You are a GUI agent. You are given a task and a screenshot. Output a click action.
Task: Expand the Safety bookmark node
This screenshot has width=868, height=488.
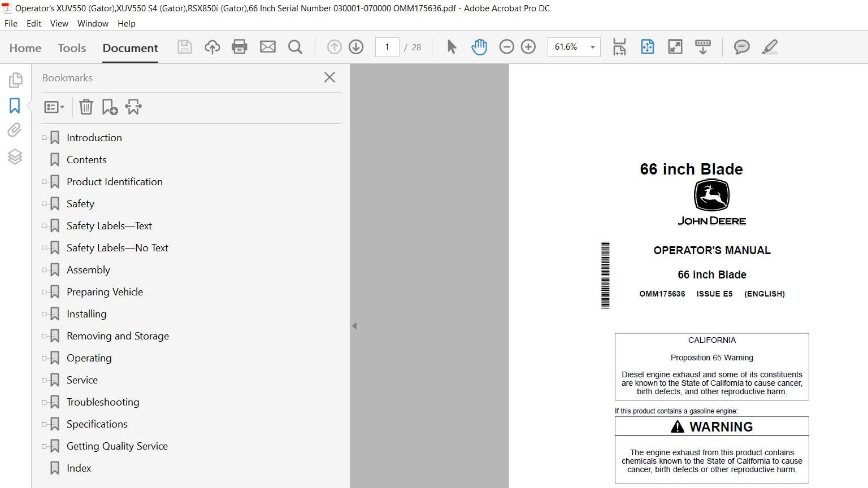[44, 204]
